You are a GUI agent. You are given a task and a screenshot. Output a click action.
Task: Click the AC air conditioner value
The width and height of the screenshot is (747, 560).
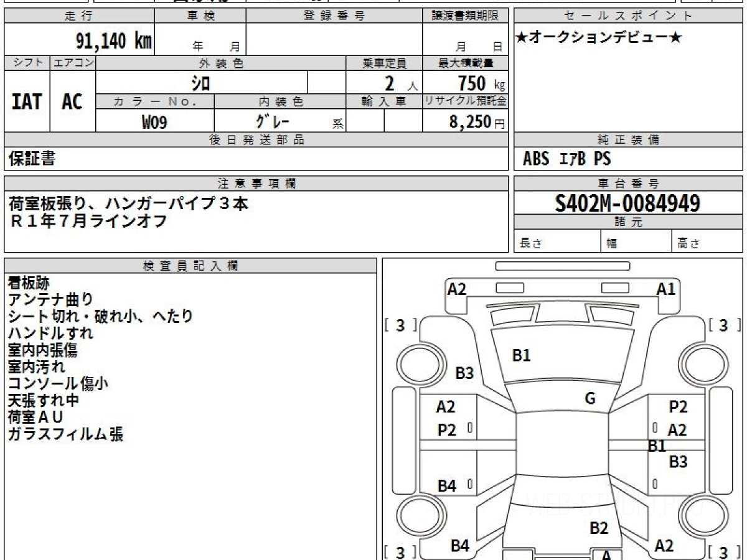(72, 101)
